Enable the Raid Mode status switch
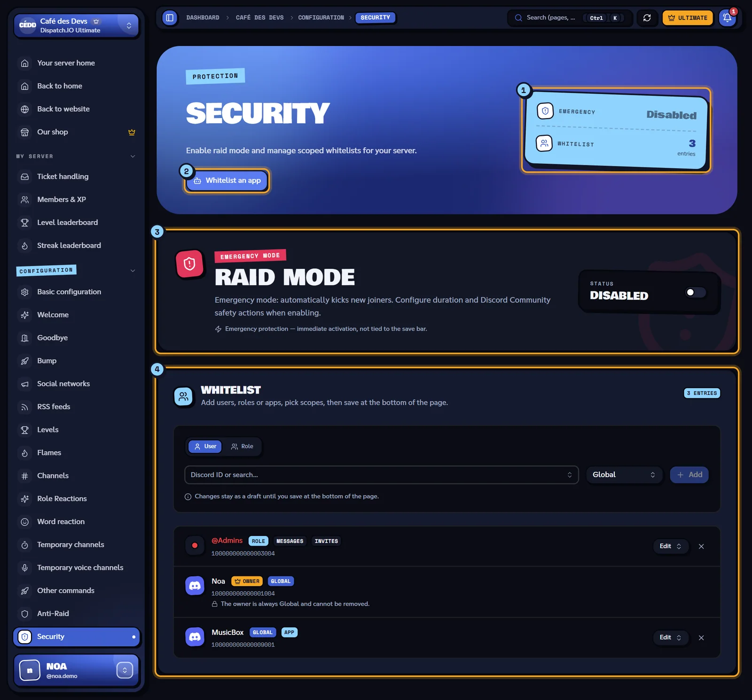The height and width of the screenshot is (700, 752). pos(696,292)
